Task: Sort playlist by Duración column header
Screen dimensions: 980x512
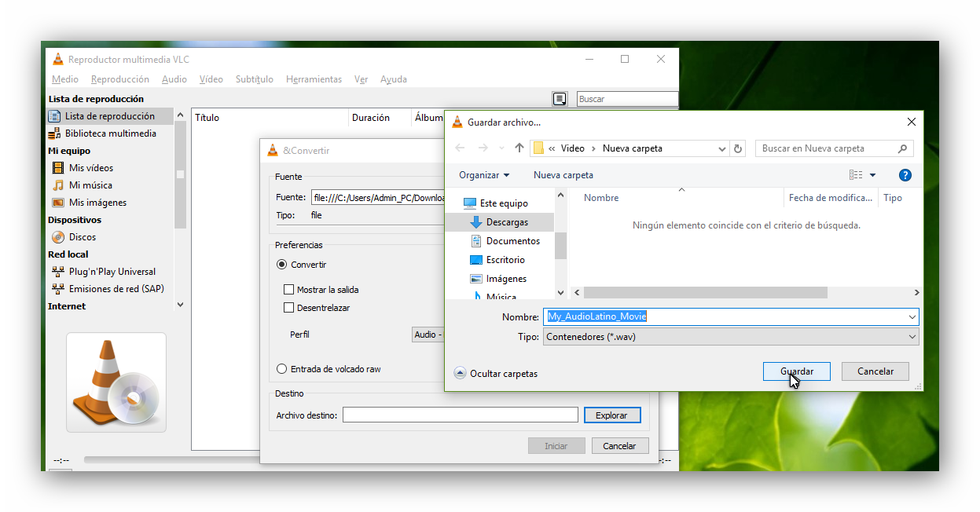Action: pyautogui.click(x=371, y=118)
